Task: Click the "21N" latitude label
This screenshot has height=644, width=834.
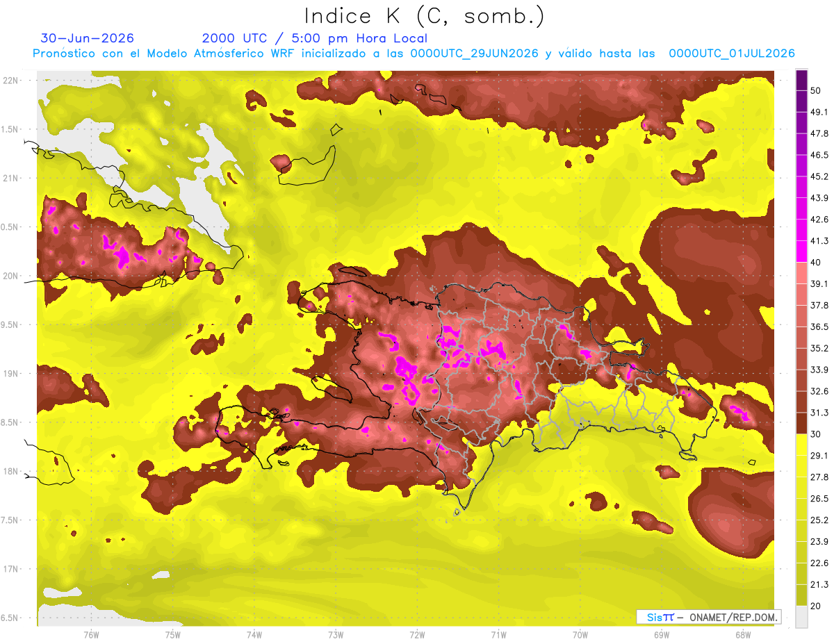Action: click(11, 178)
